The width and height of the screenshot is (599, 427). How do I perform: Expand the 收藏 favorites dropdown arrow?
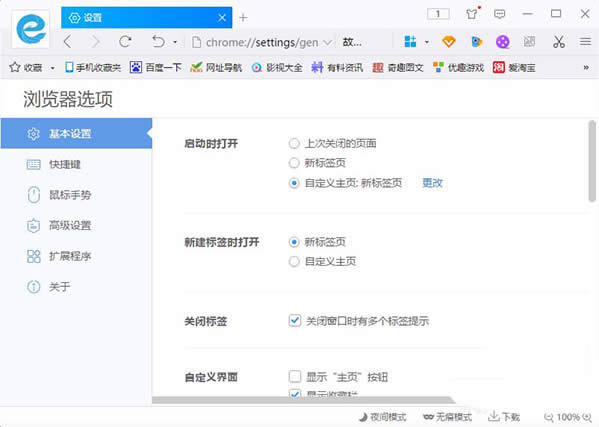point(52,68)
